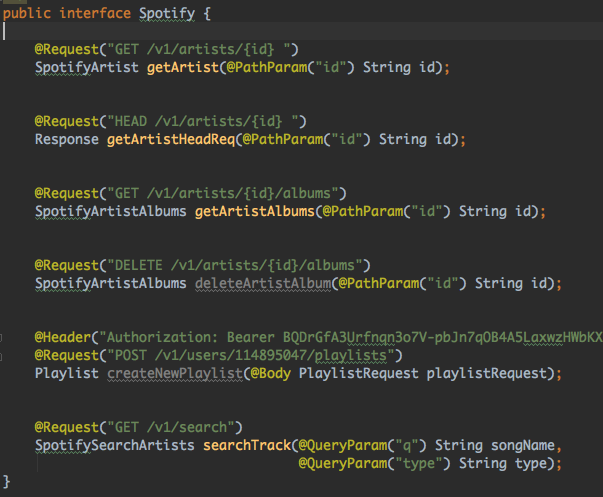Click the createNewPlaylist method name

pos(175,374)
